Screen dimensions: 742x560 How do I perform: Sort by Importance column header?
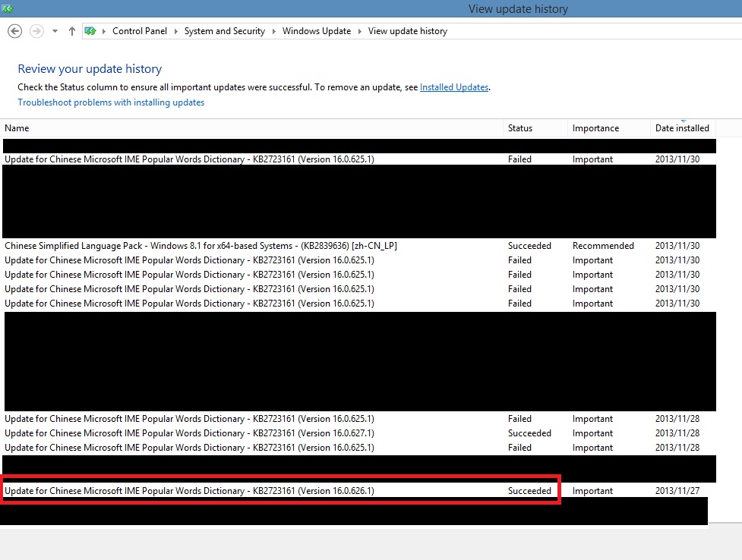click(608, 128)
